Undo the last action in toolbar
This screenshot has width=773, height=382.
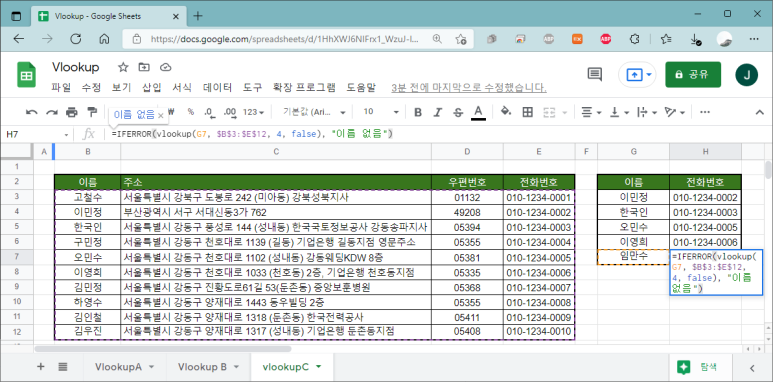(x=32, y=112)
